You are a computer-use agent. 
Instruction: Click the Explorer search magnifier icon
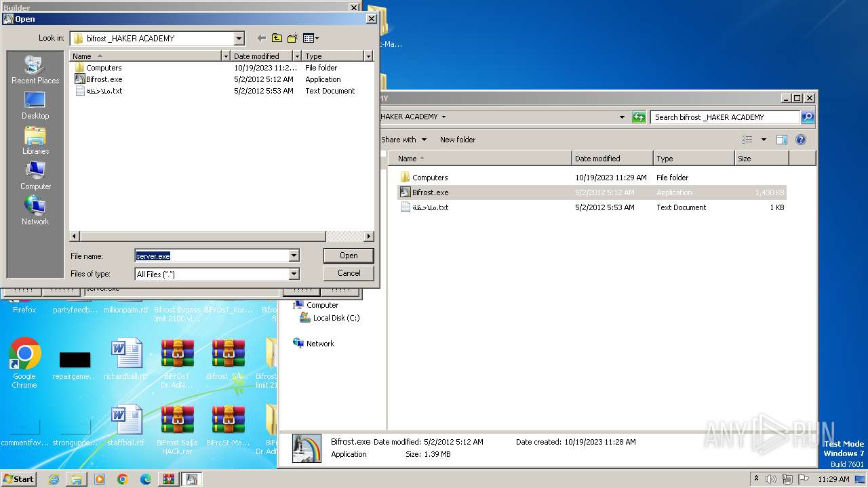(808, 117)
